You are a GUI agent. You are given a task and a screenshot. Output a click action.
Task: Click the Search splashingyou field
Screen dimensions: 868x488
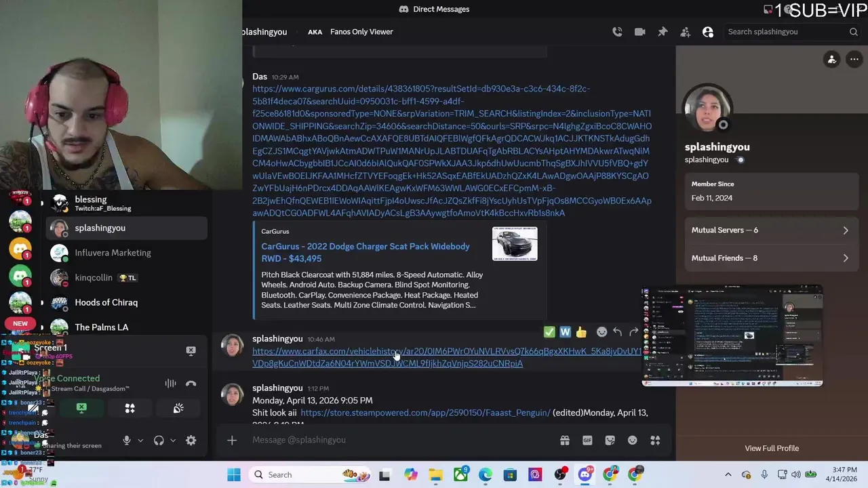[792, 32]
